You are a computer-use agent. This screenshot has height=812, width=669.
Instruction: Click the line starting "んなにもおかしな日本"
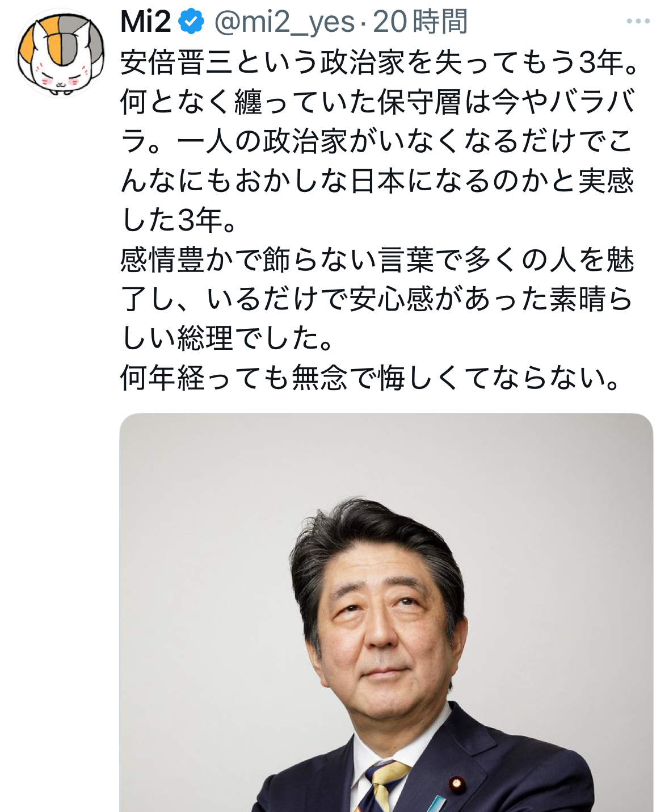click(x=377, y=181)
